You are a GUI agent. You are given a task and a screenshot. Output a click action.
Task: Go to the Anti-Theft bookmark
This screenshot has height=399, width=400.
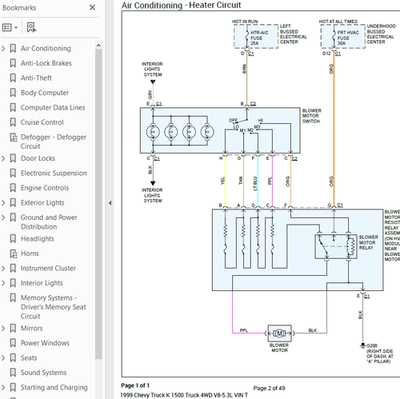click(x=36, y=78)
